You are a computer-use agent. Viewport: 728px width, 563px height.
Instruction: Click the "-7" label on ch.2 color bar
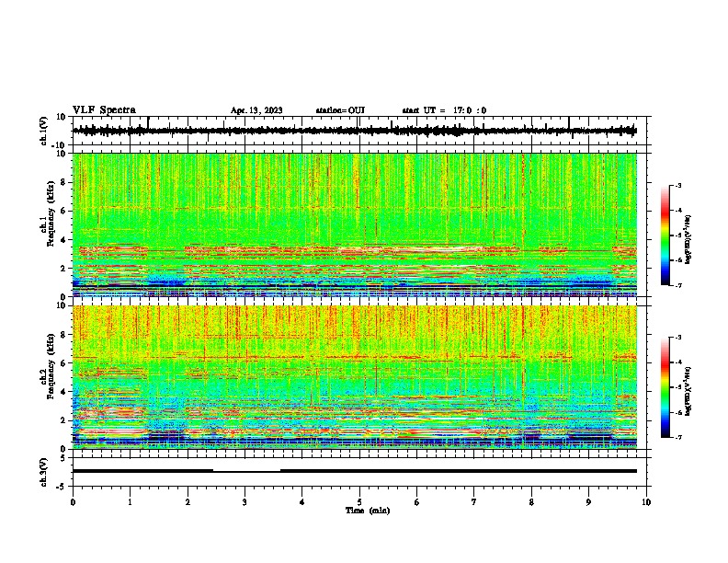(678, 438)
